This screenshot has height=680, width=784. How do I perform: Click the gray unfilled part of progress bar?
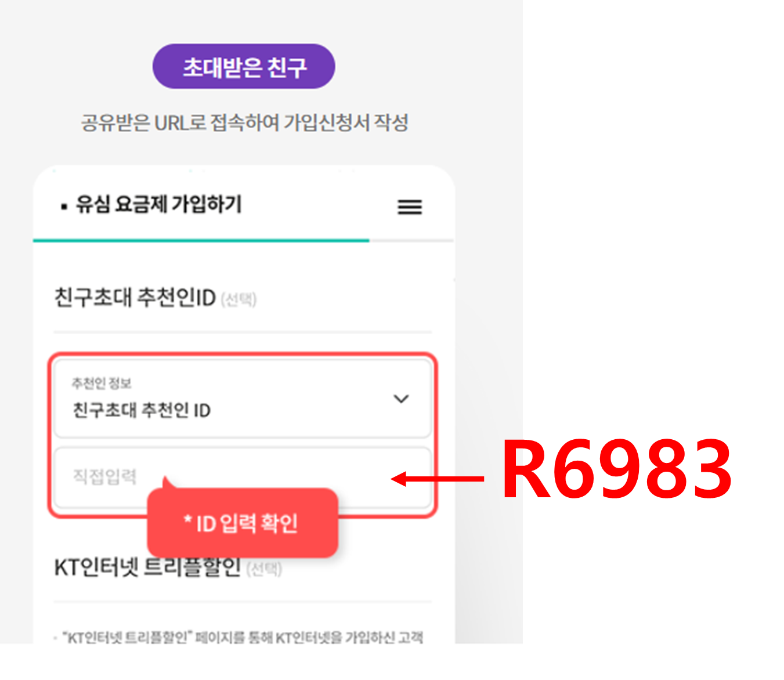(411, 240)
